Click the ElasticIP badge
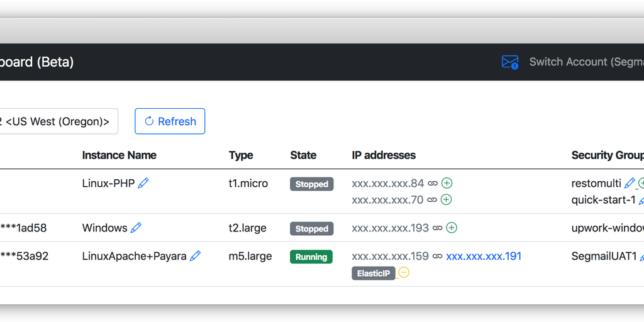The width and height of the screenshot is (644, 322). [374, 274]
